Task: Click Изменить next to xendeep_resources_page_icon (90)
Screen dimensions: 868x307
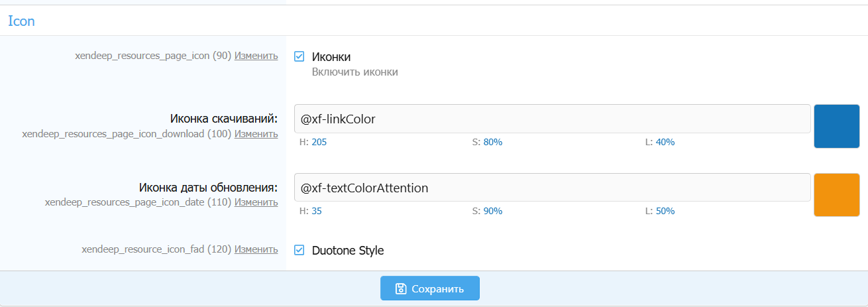Action: point(256,56)
